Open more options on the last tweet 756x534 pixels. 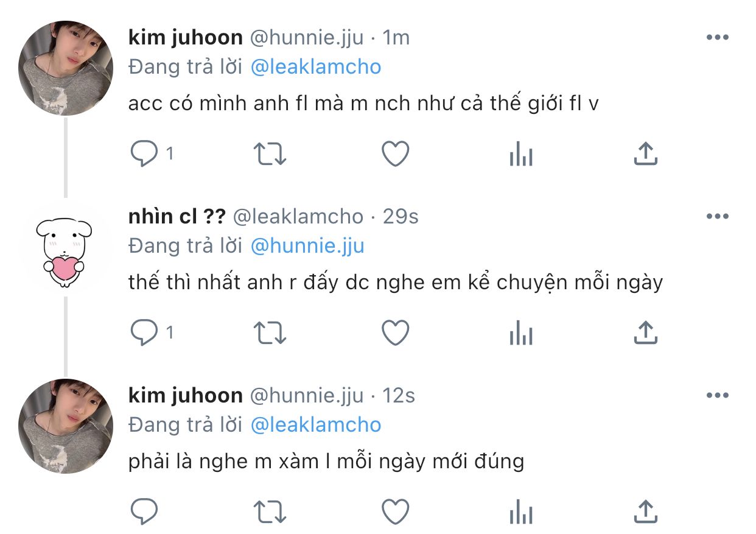717,395
